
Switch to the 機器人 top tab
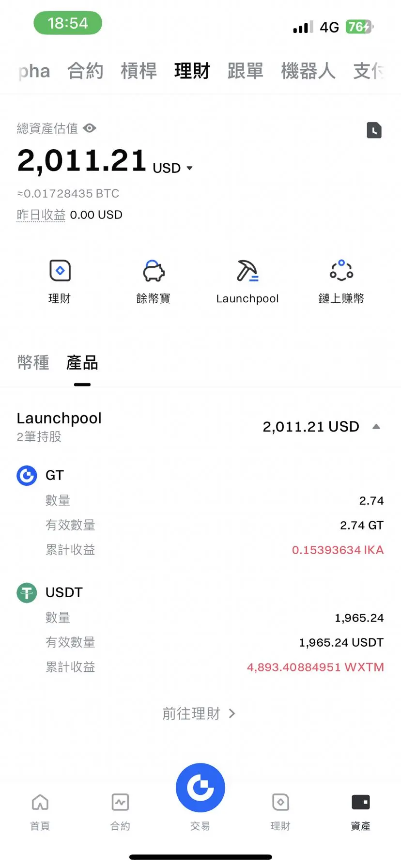click(x=308, y=71)
